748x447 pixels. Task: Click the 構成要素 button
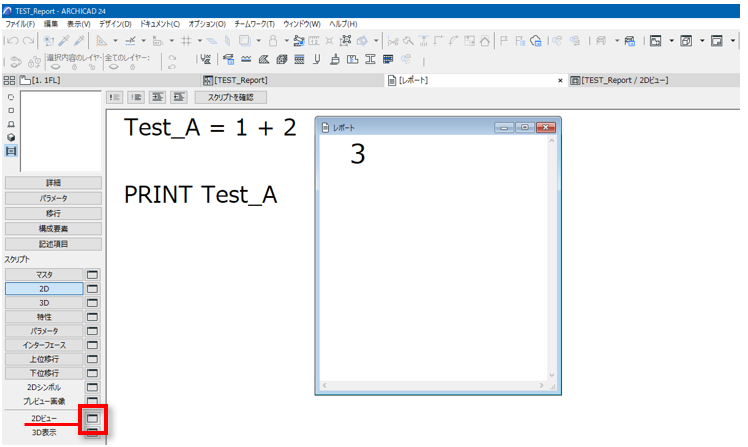coord(53,229)
